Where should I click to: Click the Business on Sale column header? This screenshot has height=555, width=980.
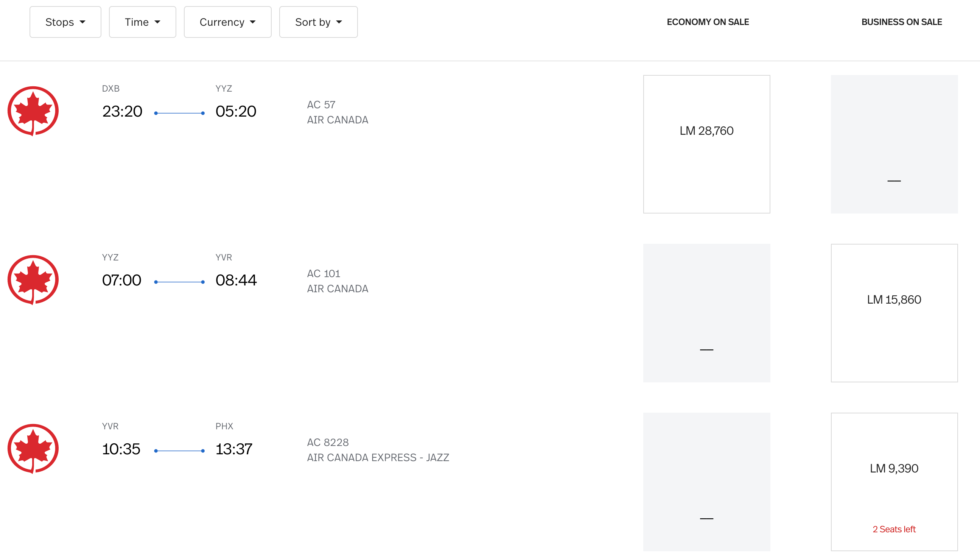(901, 22)
